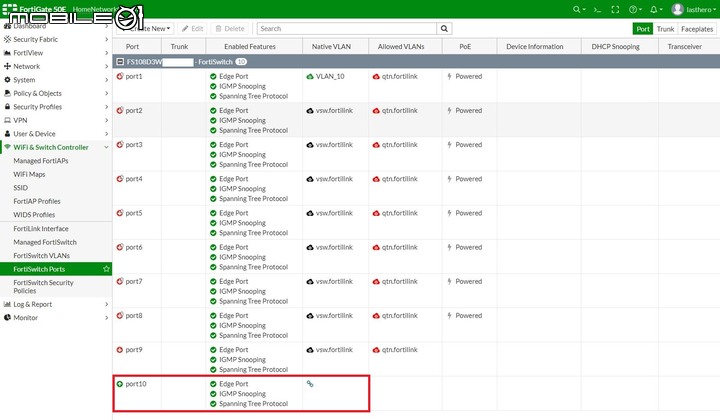
Task: Open Managed FortiSwitch page
Action: click(45, 242)
